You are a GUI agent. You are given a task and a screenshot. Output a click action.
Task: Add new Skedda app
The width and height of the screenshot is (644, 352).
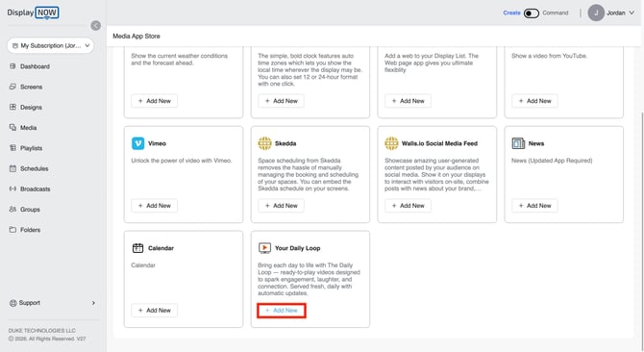282,206
